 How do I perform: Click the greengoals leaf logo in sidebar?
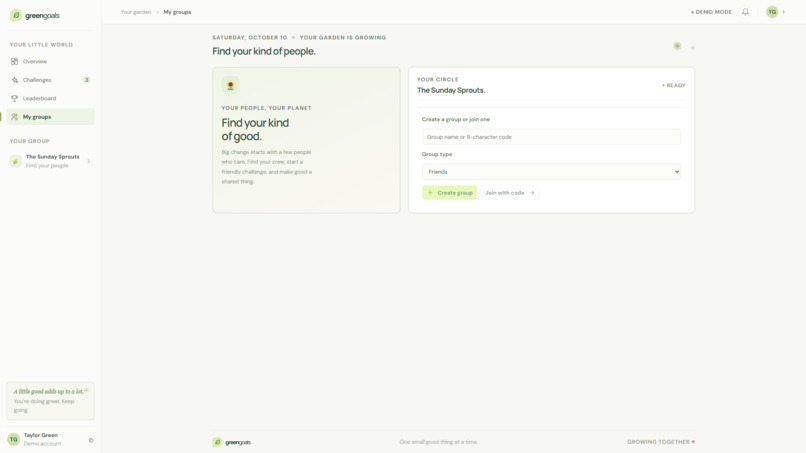point(16,15)
